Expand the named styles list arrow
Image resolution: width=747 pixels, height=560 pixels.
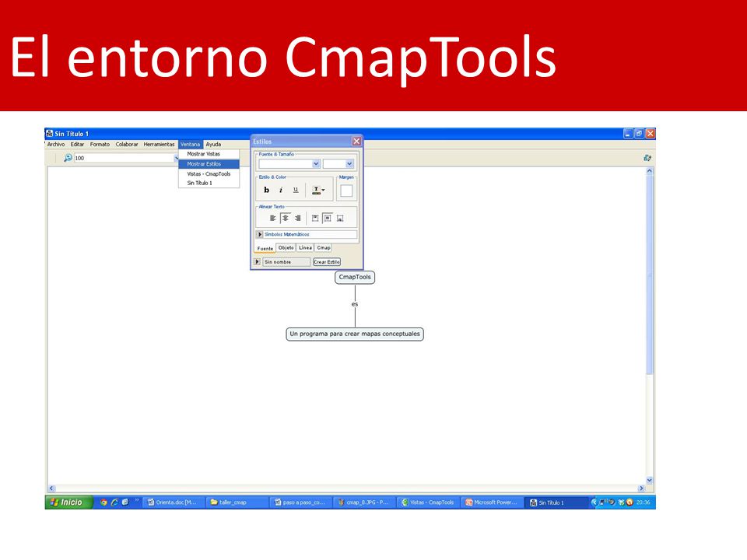[257, 262]
